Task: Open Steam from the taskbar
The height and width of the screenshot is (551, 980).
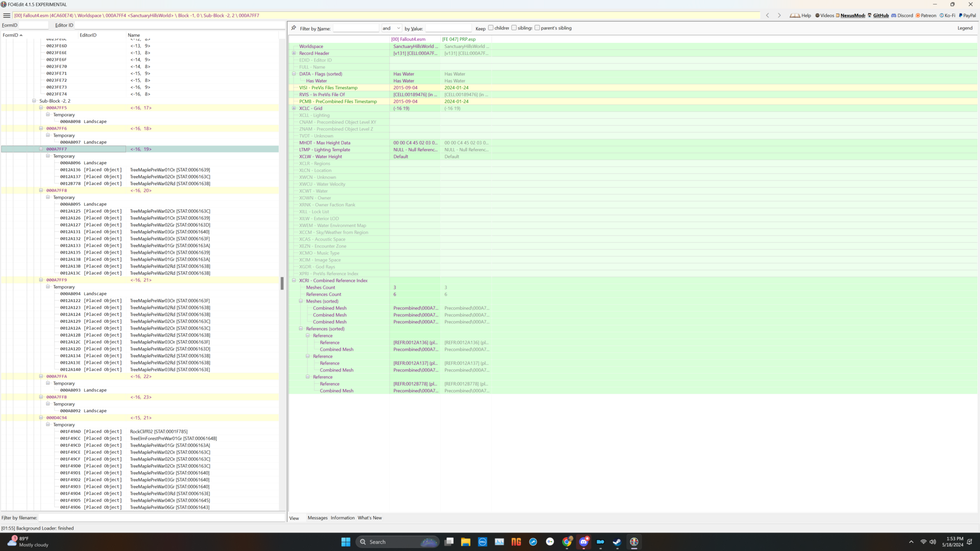Action: 617,542
